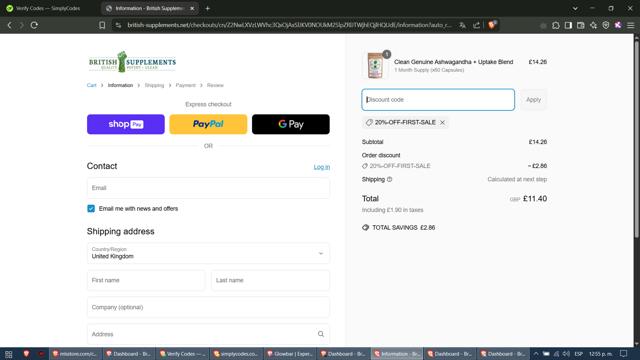The image size is (640, 360).
Task: Click the Company (optional) field
Action: pos(208,307)
